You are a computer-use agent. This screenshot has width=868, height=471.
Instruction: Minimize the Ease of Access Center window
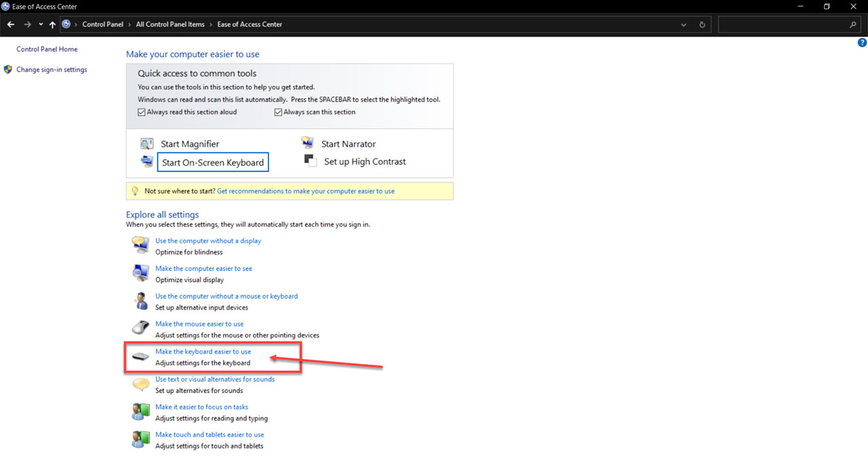tap(800, 7)
